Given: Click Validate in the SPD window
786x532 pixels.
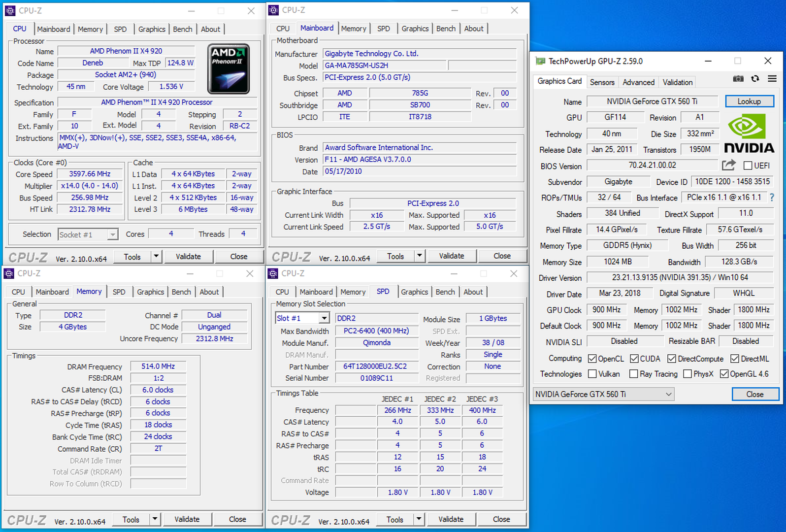Looking at the screenshot, I should point(451,519).
